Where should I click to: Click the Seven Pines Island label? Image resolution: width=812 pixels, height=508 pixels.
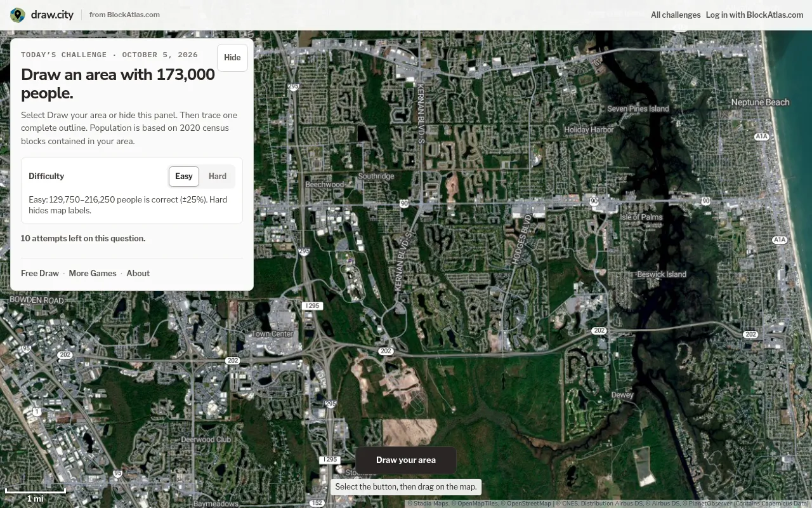point(638,109)
